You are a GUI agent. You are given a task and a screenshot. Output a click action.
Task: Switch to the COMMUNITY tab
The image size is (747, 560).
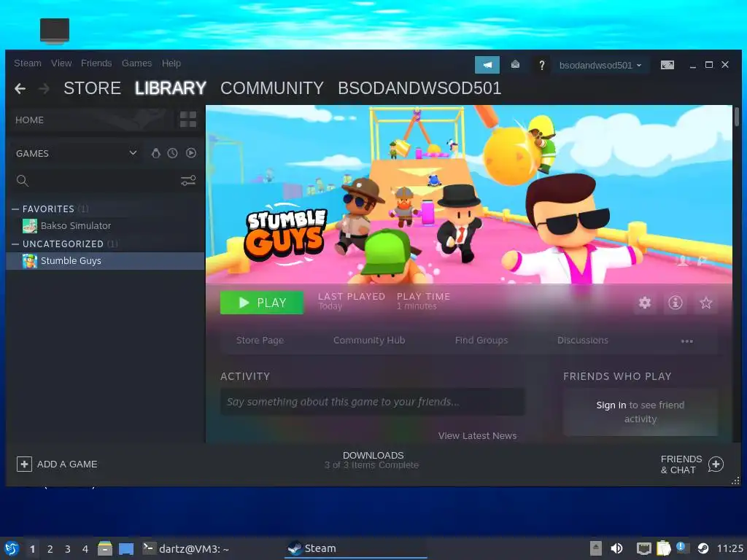pyautogui.click(x=272, y=88)
